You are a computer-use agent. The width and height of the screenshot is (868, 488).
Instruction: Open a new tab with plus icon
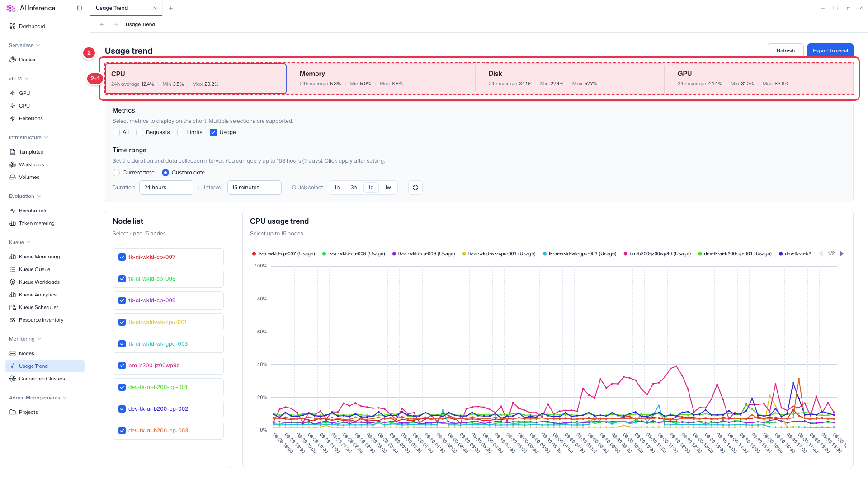tap(170, 8)
